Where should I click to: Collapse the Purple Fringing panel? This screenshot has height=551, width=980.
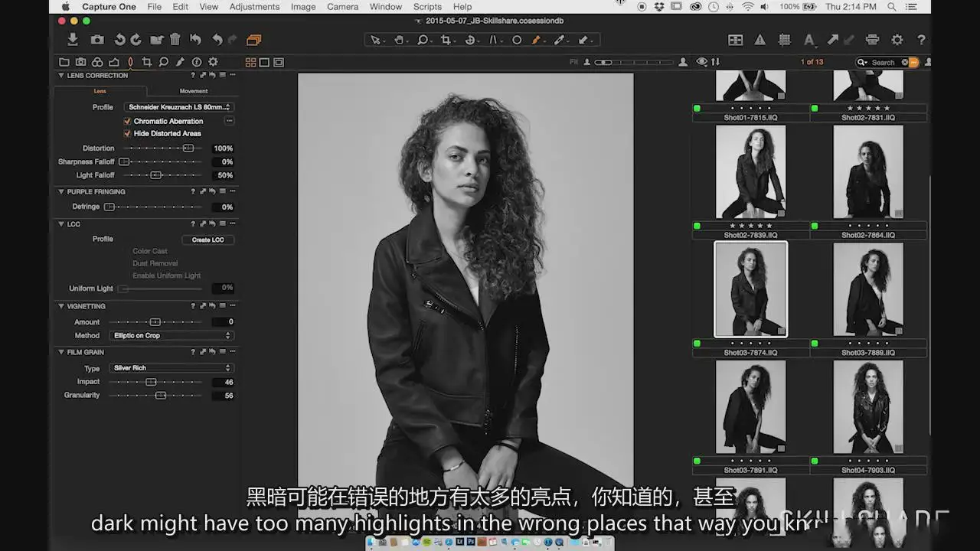[x=61, y=191]
